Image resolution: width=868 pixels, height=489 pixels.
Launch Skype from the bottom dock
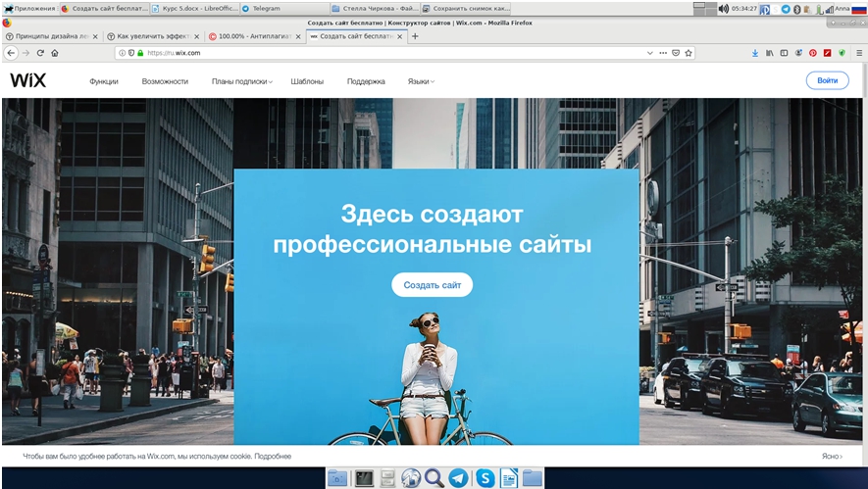coord(485,478)
